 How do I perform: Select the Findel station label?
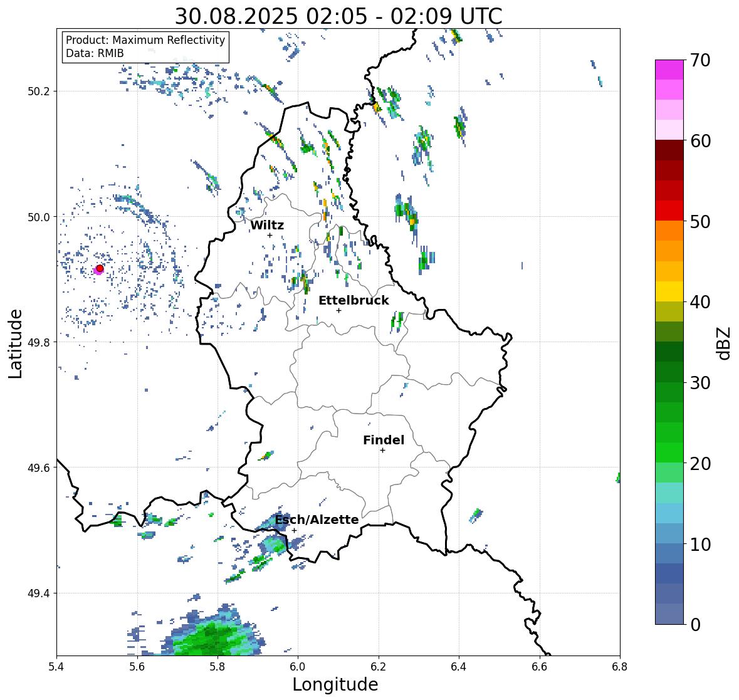pos(383,440)
